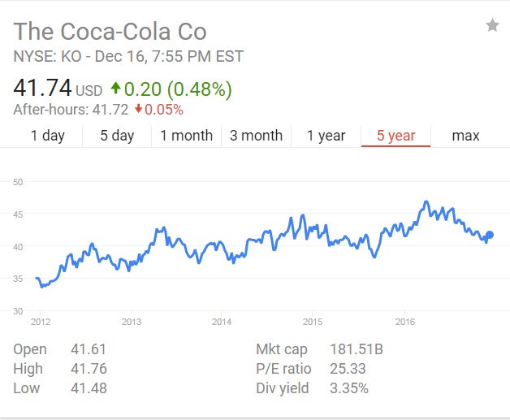
Task: Select the 5 year tab
Action: point(395,136)
